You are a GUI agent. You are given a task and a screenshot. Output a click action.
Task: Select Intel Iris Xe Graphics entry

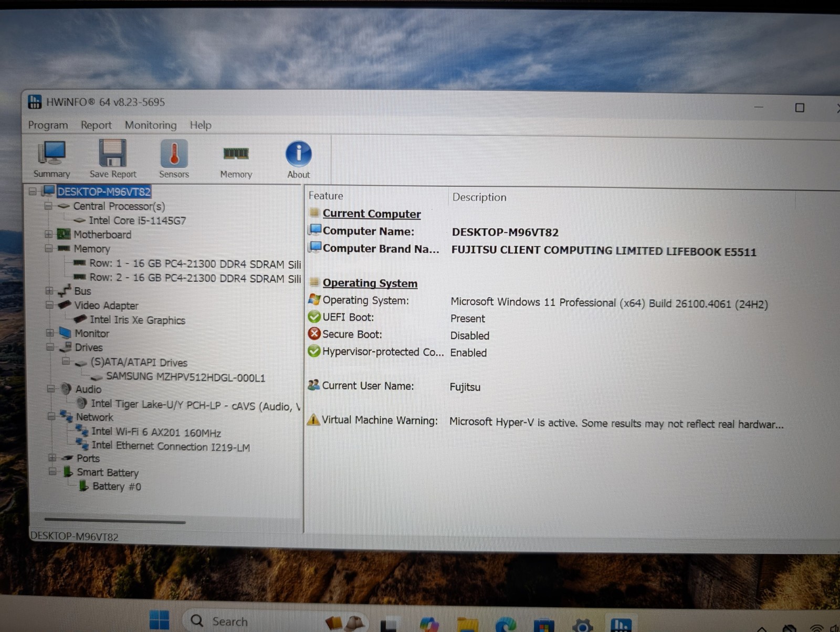[x=138, y=320]
